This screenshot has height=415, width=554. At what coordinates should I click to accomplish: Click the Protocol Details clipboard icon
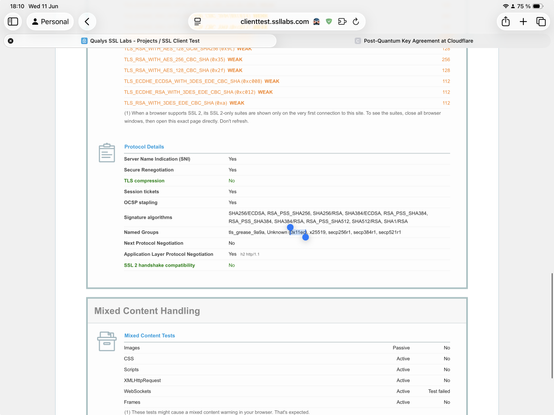click(x=107, y=153)
